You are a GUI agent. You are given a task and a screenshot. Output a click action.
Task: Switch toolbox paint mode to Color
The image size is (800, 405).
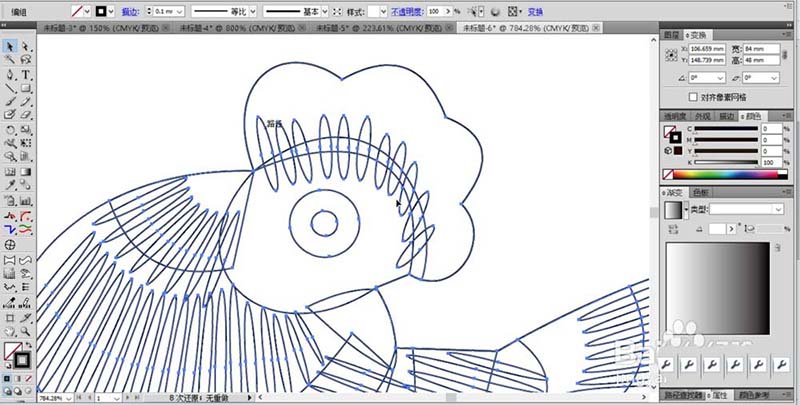pyautogui.click(x=7, y=378)
